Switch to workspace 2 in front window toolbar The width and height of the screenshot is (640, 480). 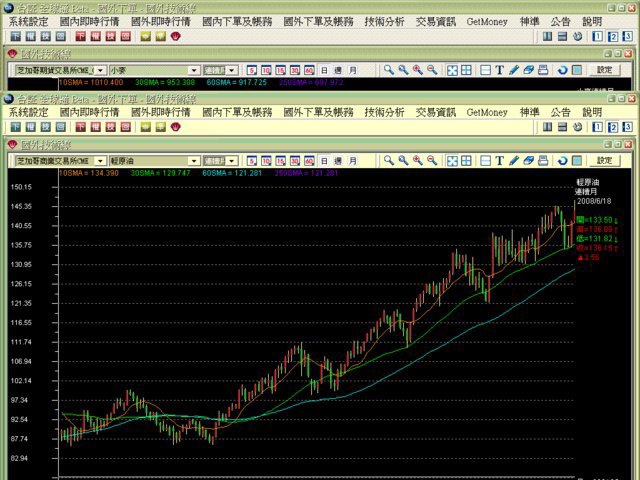click(x=613, y=127)
